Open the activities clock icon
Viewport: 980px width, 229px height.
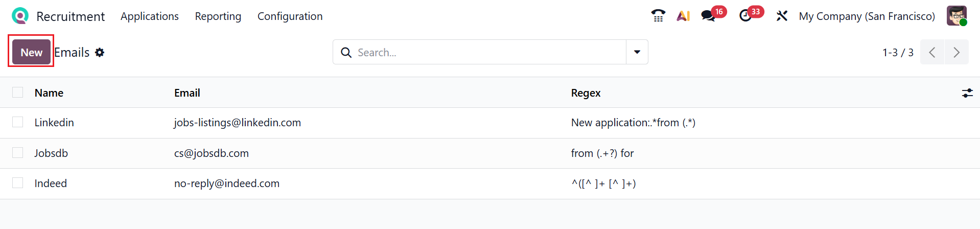click(x=745, y=16)
